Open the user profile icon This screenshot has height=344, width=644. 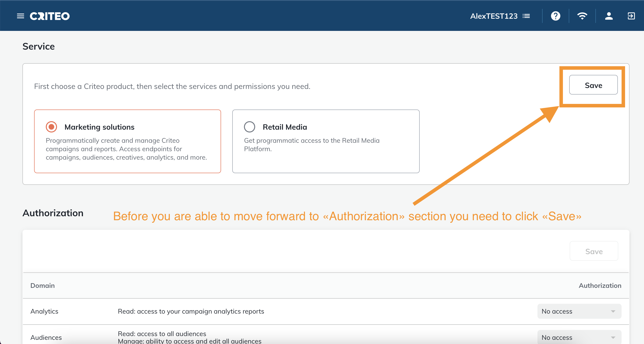609,16
